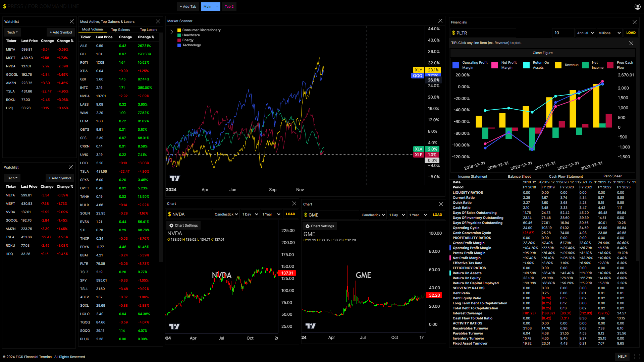The height and width of the screenshot is (362, 644).
Task: Toggle Healthcare green legend swatch
Action: 179,35
